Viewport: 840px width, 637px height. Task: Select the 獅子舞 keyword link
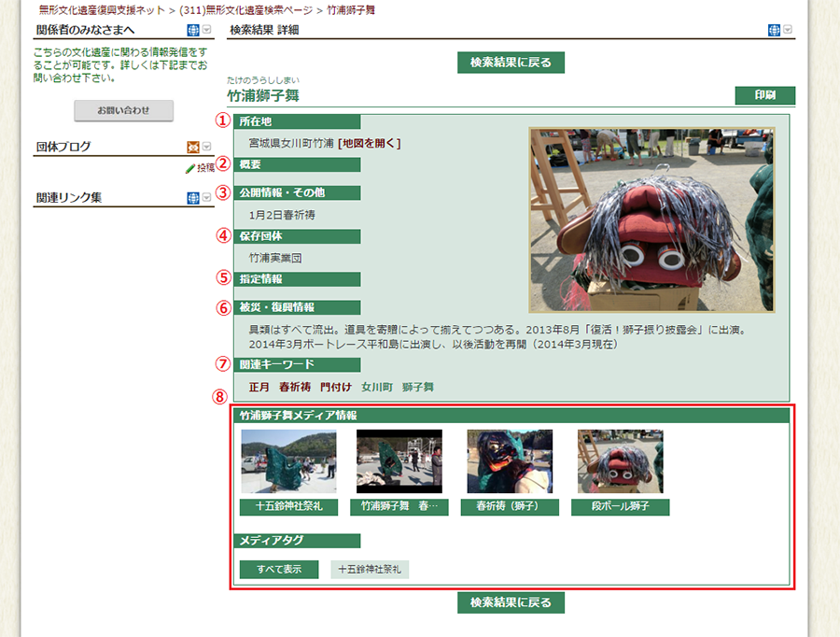[418, 386]
